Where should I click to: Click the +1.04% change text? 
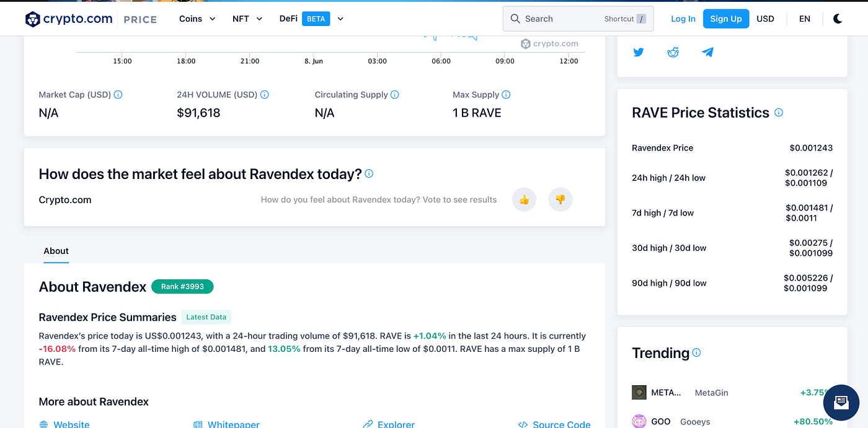tap(430, 336)
